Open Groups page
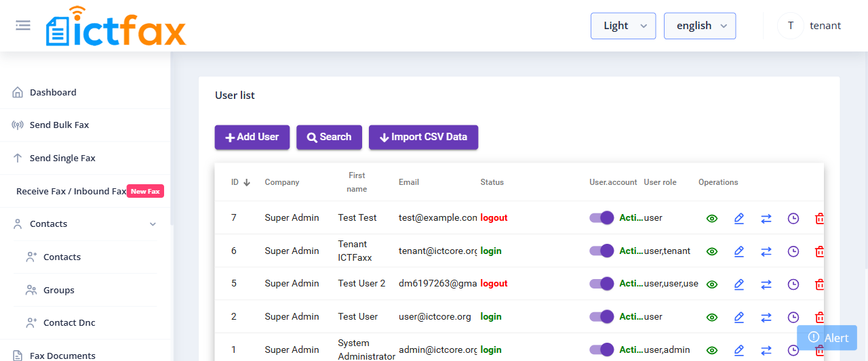Screen dimensions: 868x361 tap(59, 290)
